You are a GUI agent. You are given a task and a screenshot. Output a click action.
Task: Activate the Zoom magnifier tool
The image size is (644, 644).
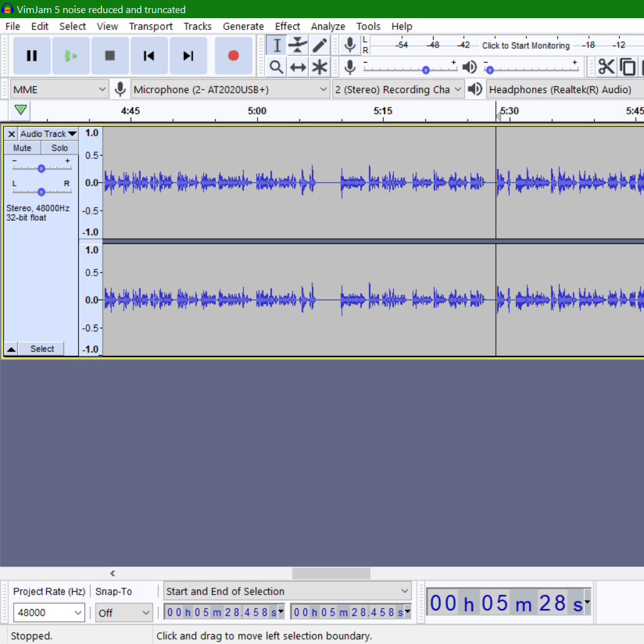coord(276,67)
